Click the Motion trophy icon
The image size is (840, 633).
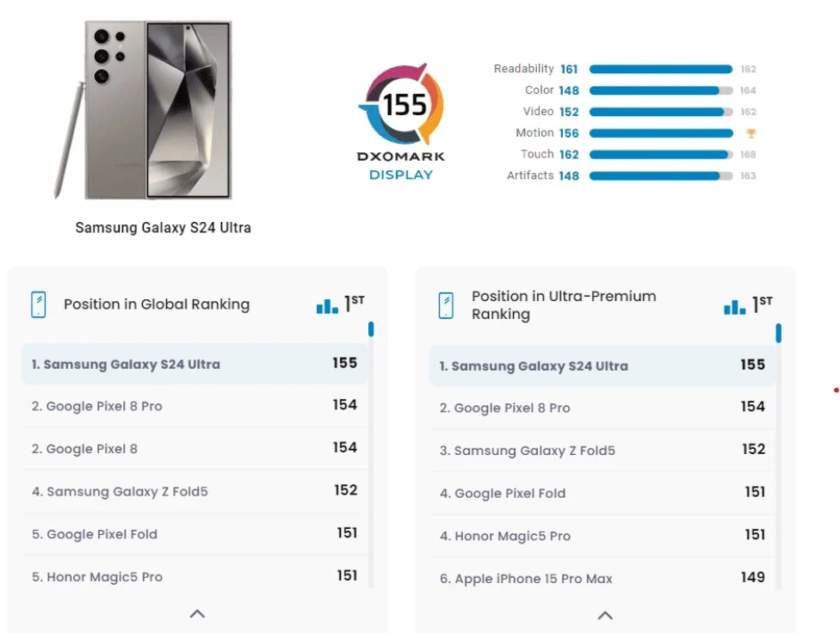click(x=750, y=133)
